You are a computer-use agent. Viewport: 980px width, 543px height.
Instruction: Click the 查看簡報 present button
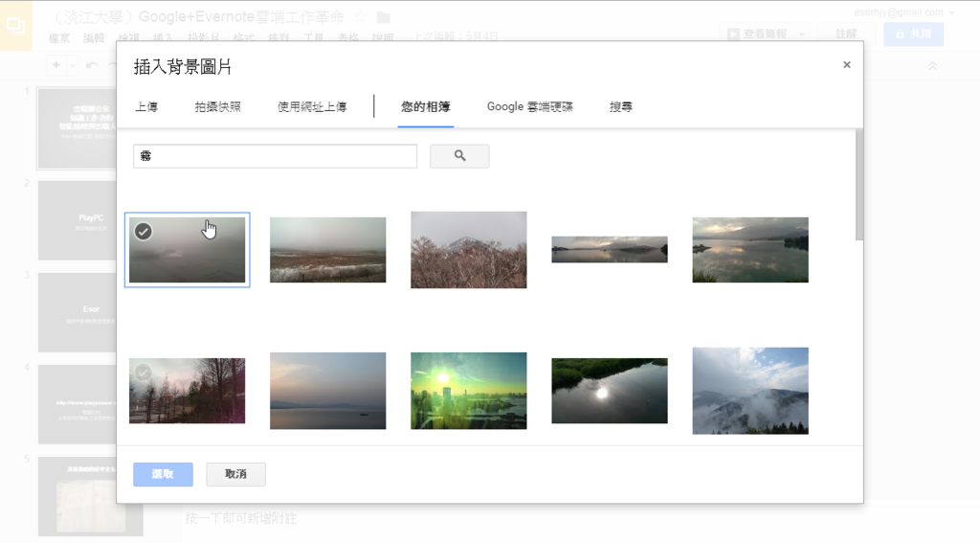(x=758, y=34)
